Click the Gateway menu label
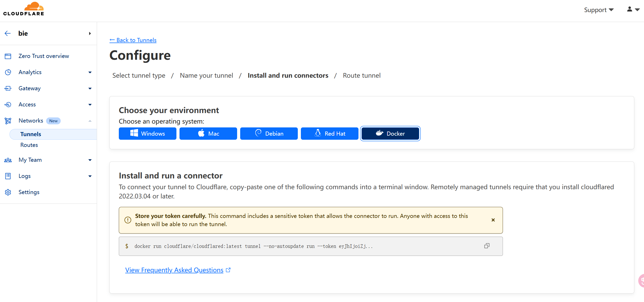The width and height of the screenshot is (644, 302). pyautogui.click(x=29, y=88)
